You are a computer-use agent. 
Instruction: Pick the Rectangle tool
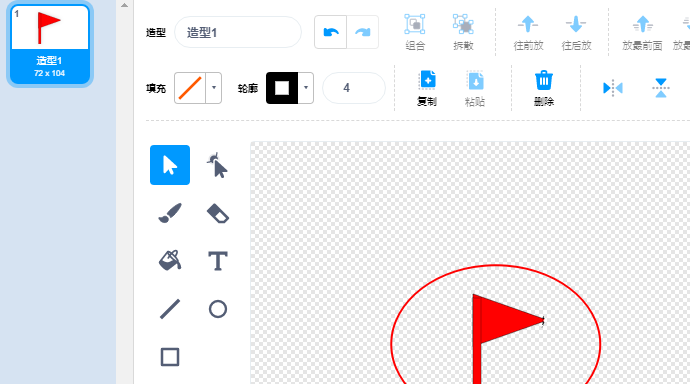[170, 357]
